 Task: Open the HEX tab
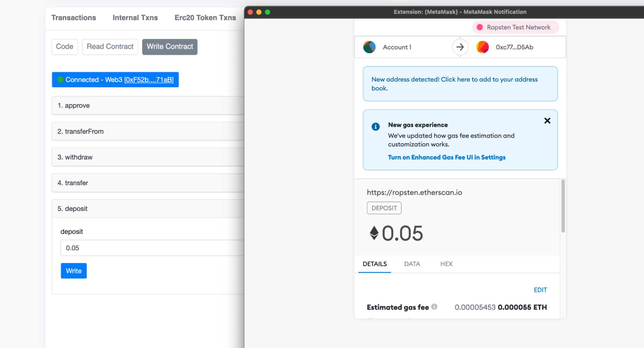(x=446, y=264)
